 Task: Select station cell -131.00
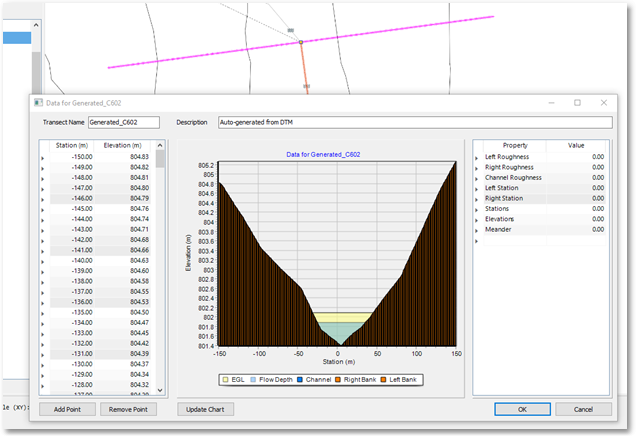(72, 354)
